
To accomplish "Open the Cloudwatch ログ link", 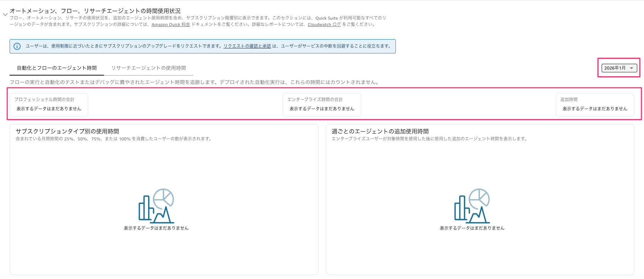I will [x=324, y=25].
